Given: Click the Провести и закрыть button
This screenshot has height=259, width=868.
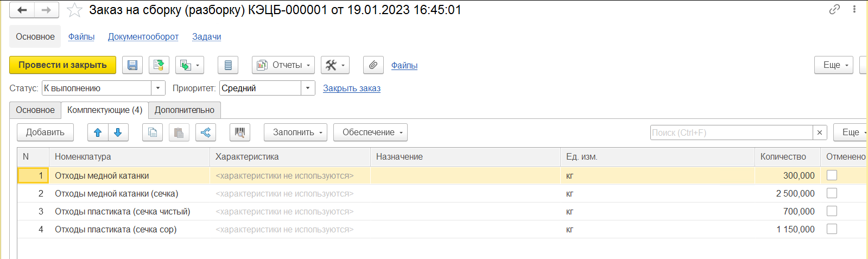Looking at the screenshot, I should 62,65.
